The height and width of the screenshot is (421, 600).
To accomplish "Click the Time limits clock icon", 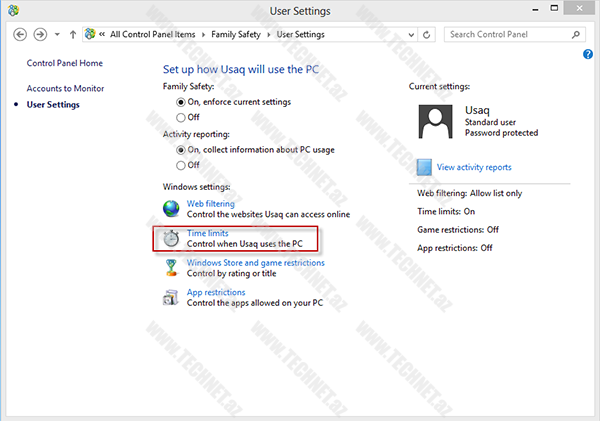I will [172, 238].
